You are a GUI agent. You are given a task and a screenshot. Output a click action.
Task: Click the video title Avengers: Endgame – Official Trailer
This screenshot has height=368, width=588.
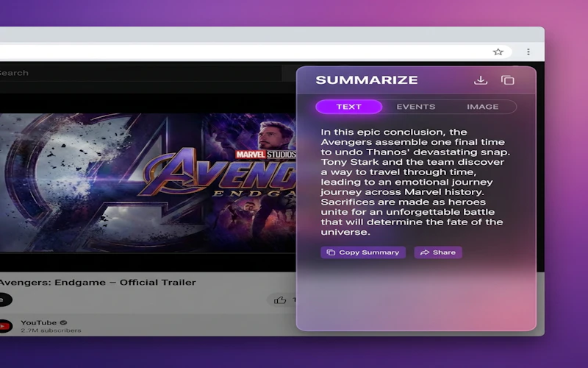(x=98, y=283)
